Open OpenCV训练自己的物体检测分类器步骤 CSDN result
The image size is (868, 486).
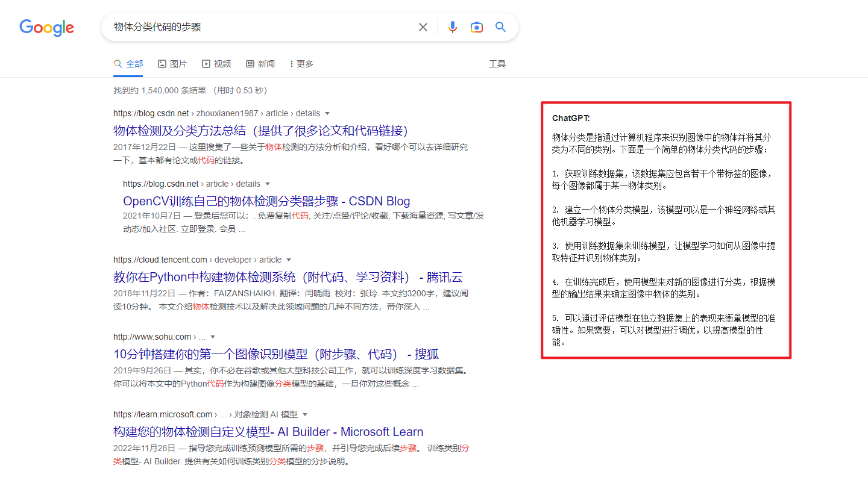(x=266, y=201)
